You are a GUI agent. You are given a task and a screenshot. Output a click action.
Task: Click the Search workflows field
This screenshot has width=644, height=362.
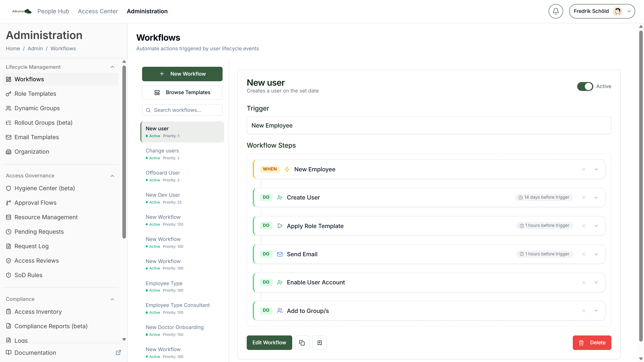click(182, 110)
